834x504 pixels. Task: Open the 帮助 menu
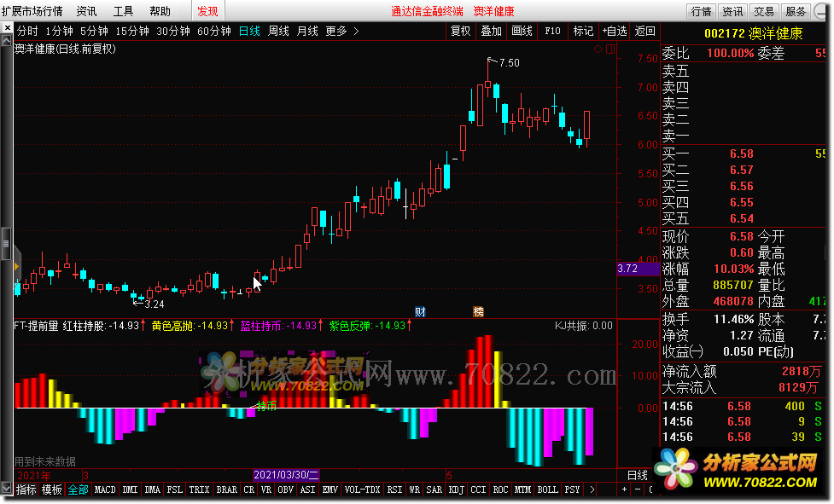pyautogui.click(x=160, y=11)
